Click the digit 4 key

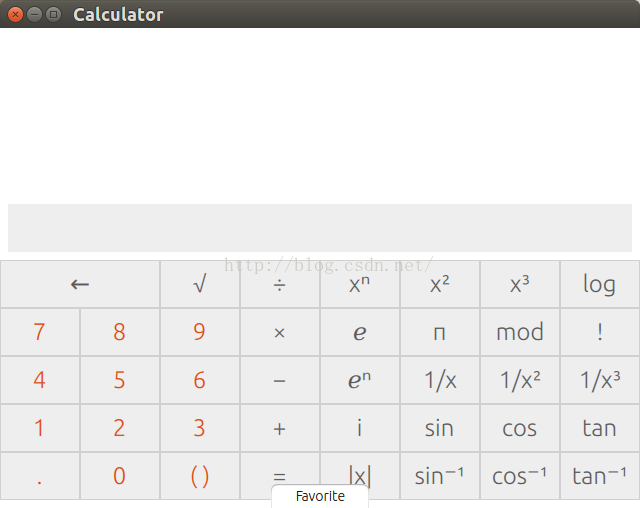point(40,380)
